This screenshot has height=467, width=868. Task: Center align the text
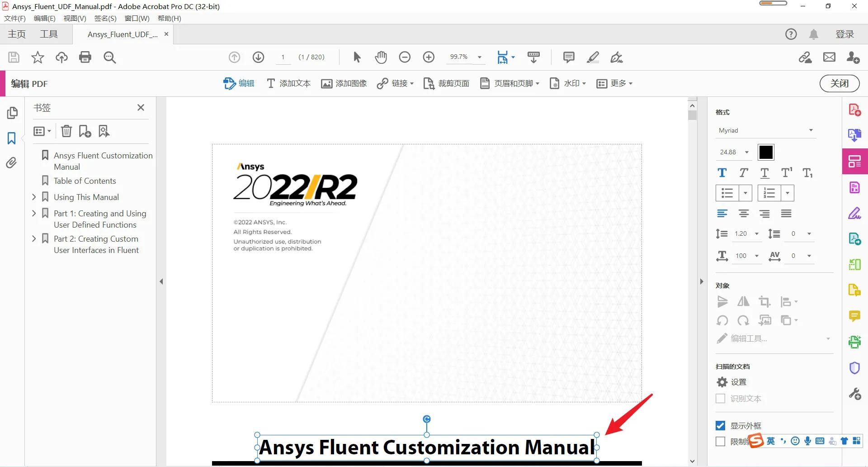pos(744,214)
